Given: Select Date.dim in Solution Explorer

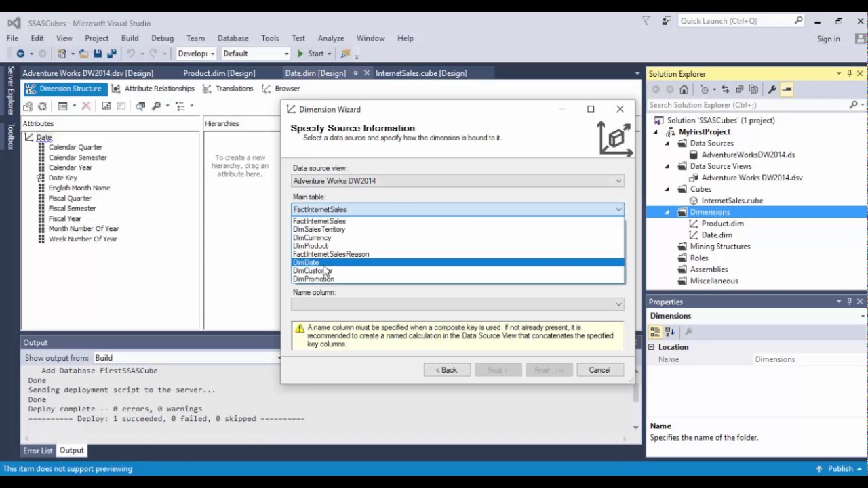Looking at the screenshot, I should point(717,235).
